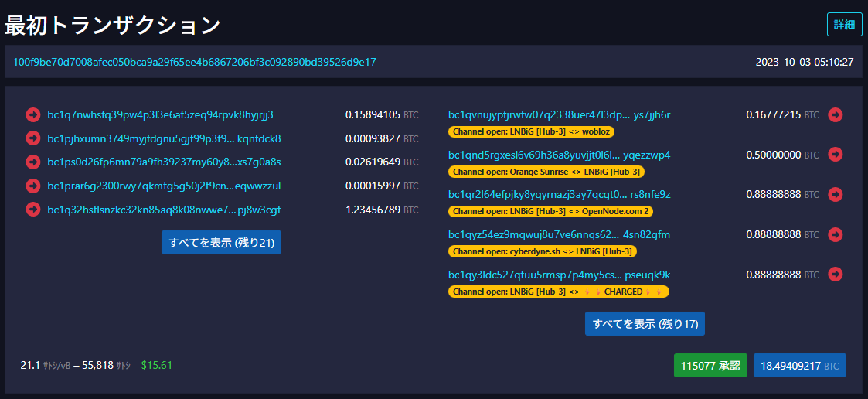Click red arrow icon beside input bc1prar6g2300rwy7

[32, 186]
